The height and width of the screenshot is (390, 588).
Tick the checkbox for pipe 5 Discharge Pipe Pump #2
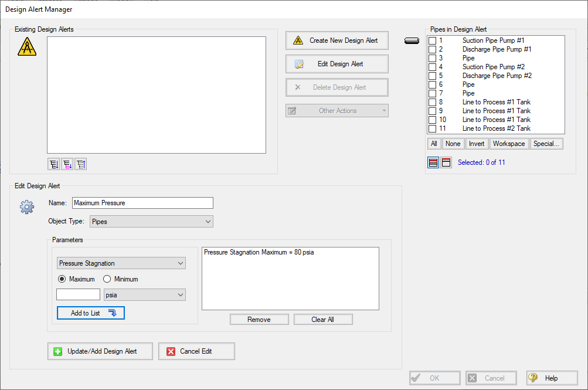(x=433, y=76)
